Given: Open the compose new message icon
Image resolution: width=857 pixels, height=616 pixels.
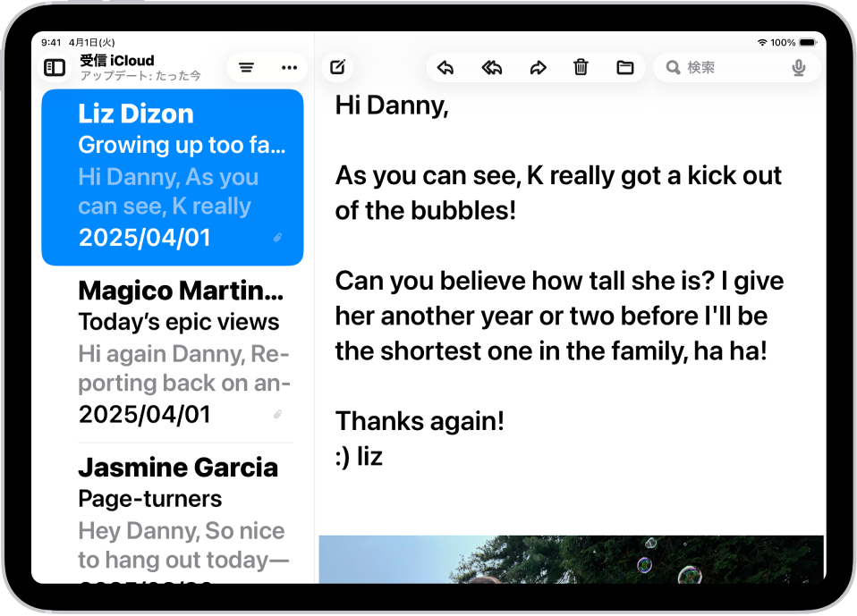Looking at the screenshot, I should tap(337, 66).
